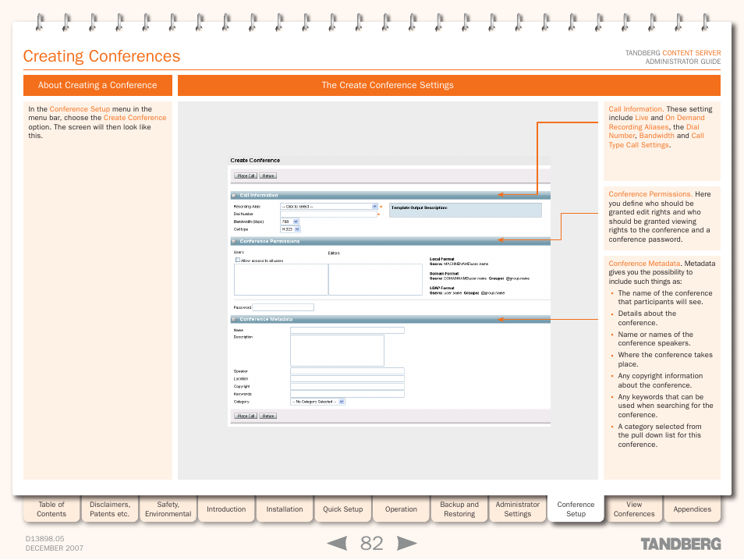Click the Creating Conferences title
Viewport: 744px width, 560px height.
click(101, 56)
